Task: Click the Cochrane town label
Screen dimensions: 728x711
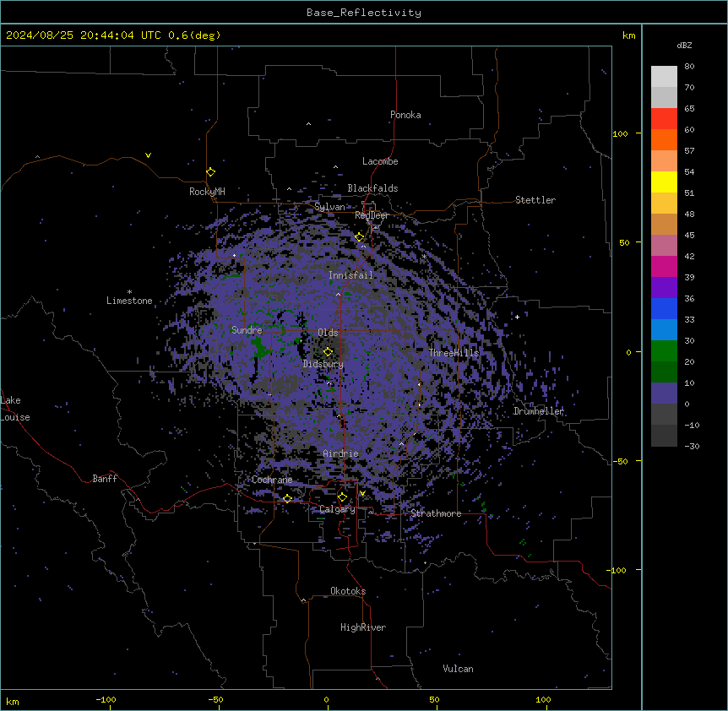Action: tap(272, 480)
